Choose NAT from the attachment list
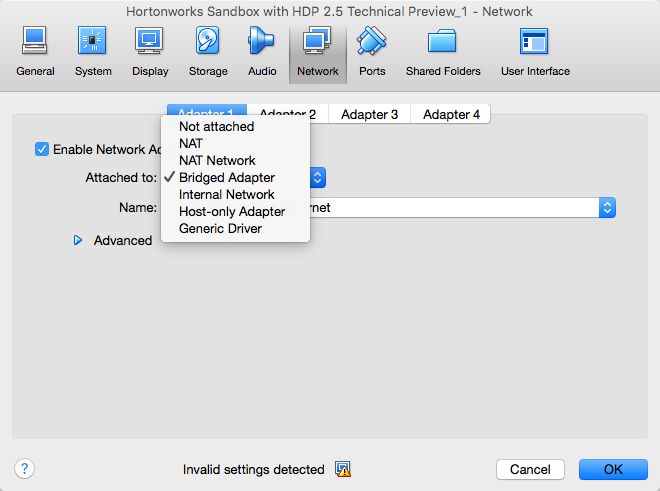The width and height of the screenshot is (660, 491). 235,143
